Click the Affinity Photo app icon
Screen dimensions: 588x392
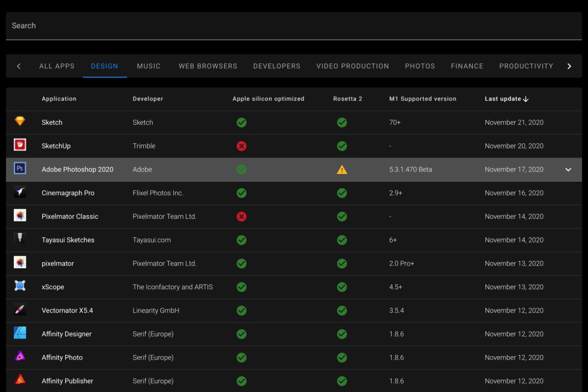point(20,356)
